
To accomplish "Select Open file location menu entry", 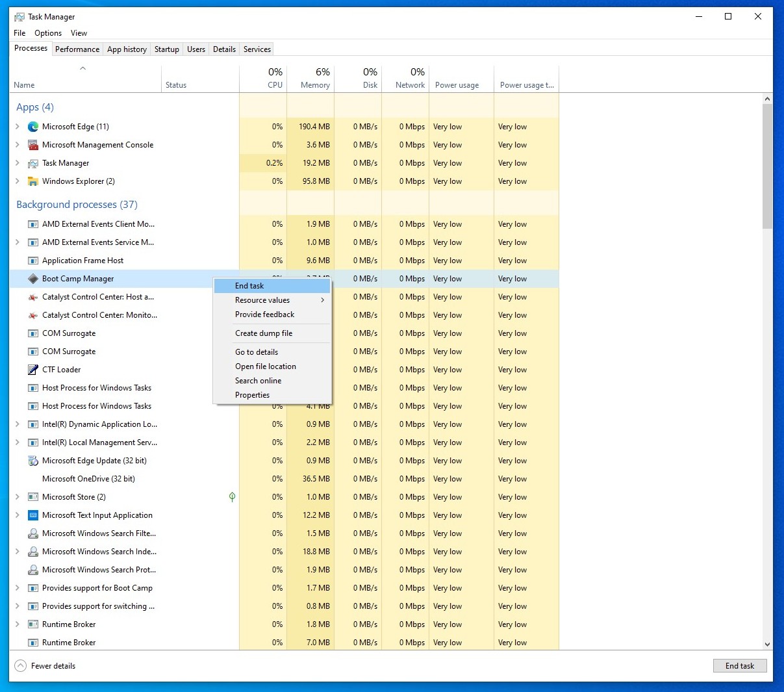I will pyautogui.click(x=272, y=366).
